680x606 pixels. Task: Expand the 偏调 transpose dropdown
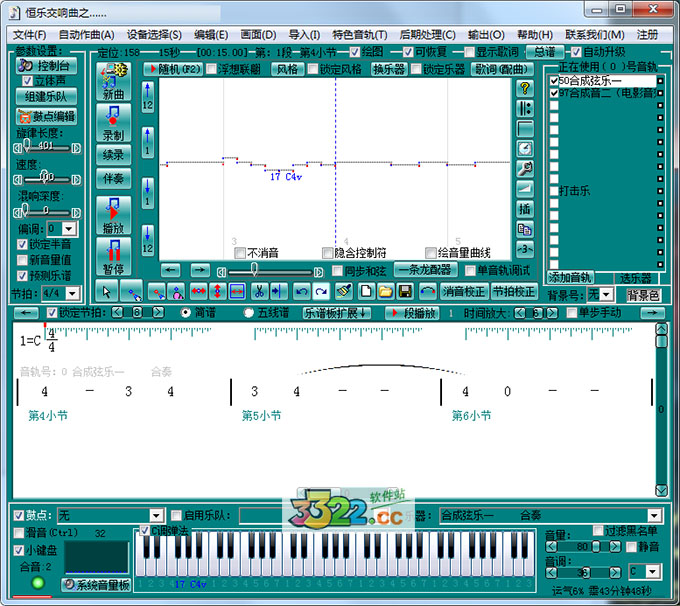(69, 229)
